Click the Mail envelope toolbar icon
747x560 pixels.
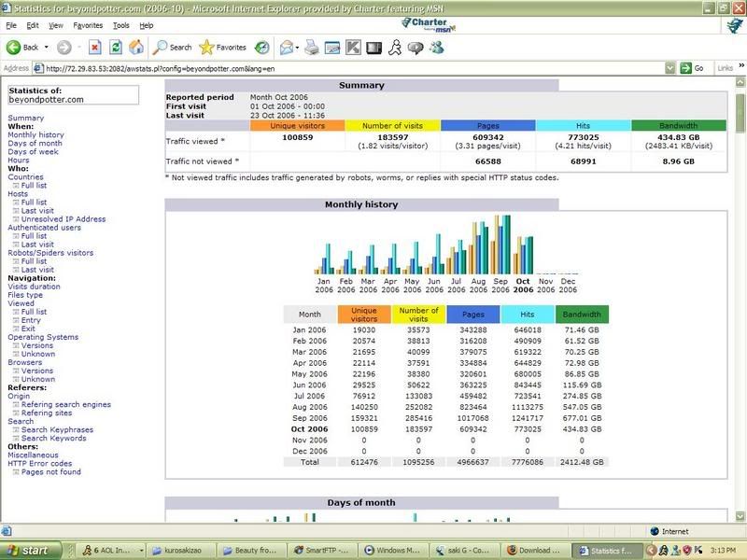point(287,47)
